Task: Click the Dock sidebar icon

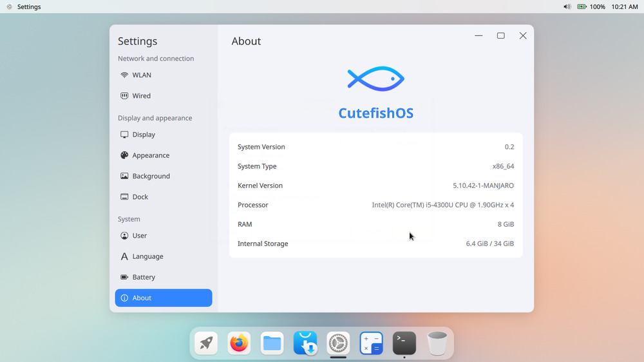Action: click(x=124, y=197)
